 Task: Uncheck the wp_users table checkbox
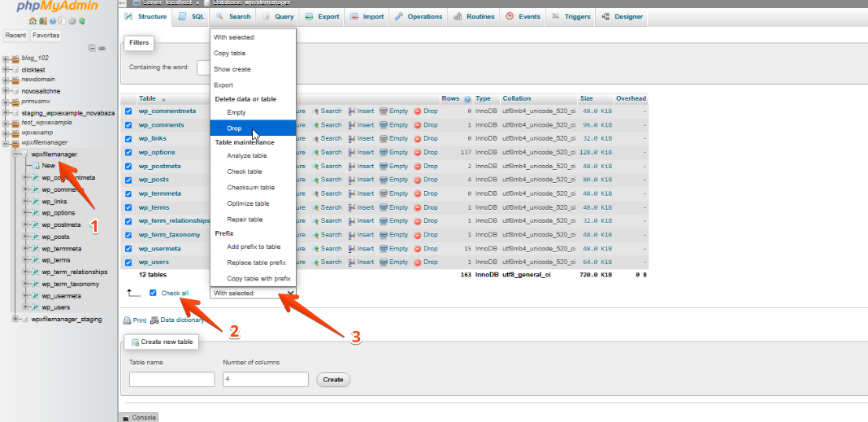click(128, 263)
